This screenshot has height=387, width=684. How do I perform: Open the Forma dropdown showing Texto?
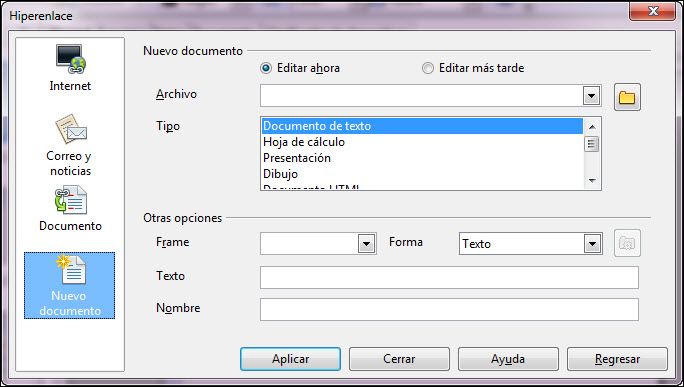(592, 243)
